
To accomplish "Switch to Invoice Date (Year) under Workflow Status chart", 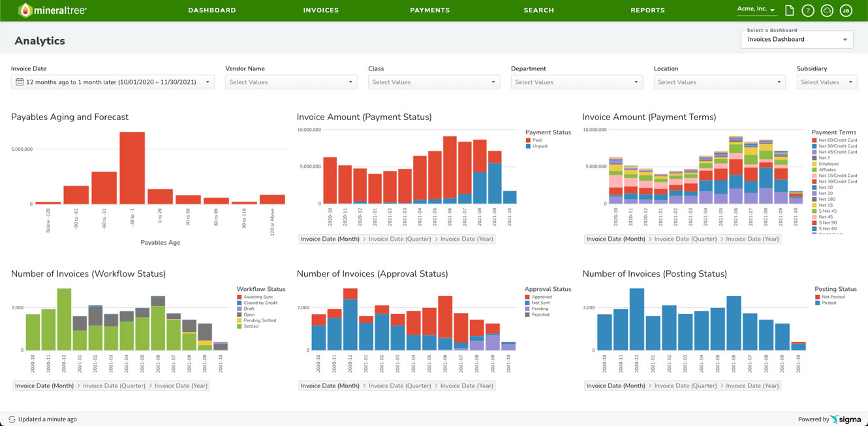I will (x=181, y=385).
